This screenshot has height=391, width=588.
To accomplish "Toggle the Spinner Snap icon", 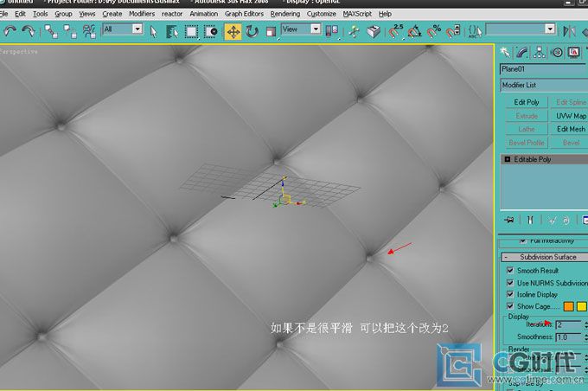I will (453, 32).
